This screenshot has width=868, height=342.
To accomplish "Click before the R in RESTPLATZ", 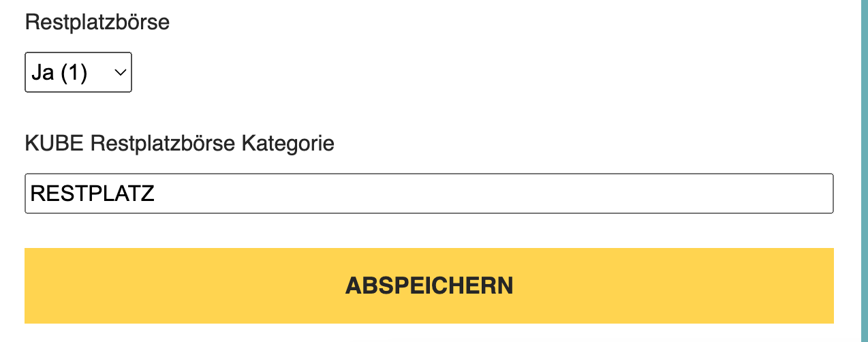I will pos(31,194).
